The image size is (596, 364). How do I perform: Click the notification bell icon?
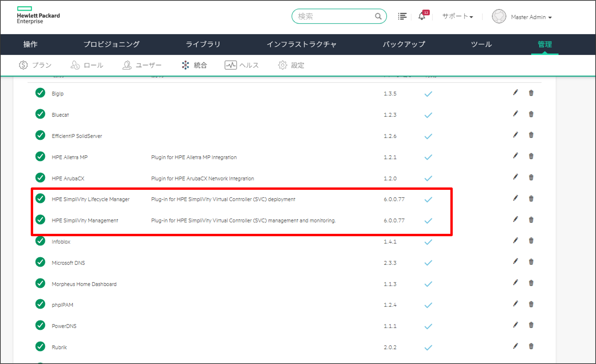coord(422,16)
